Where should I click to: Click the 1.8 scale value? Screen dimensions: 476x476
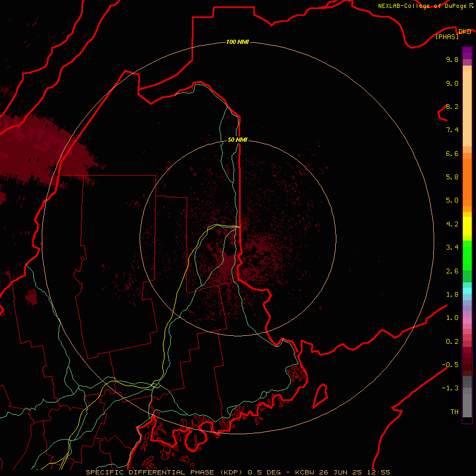tap(452, 295)
